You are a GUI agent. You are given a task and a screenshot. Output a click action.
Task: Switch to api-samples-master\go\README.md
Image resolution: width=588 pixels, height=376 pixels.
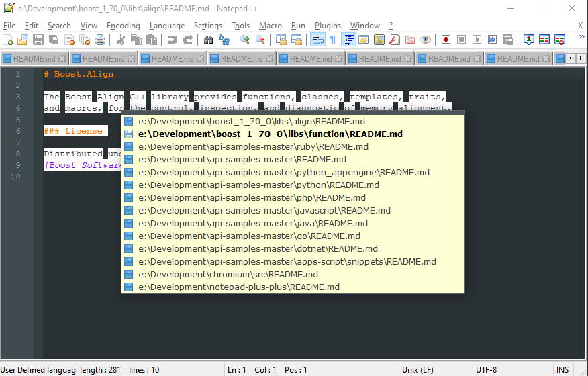293,236
